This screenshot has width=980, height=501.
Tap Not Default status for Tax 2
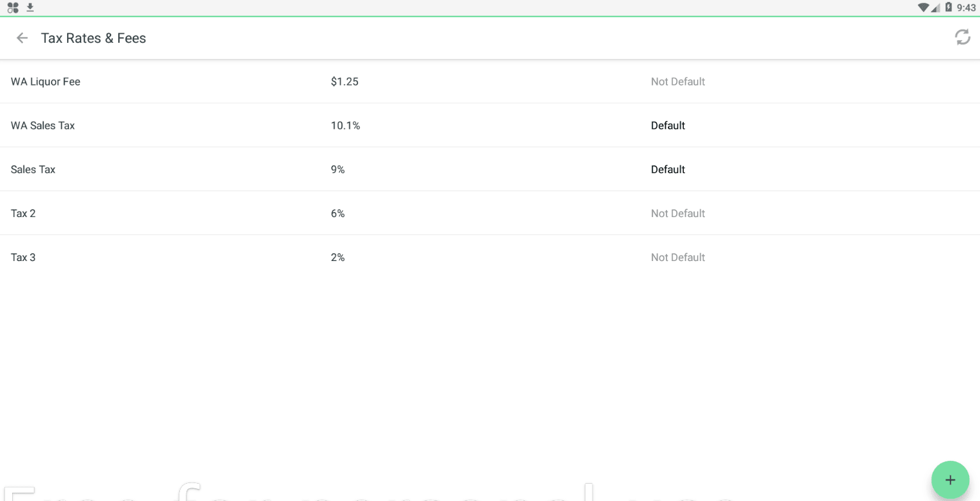678,213
